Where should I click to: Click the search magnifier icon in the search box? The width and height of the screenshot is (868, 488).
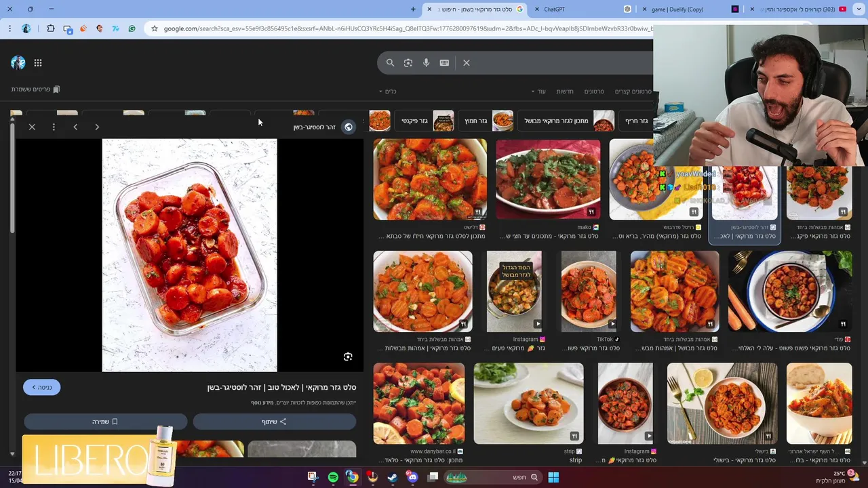[x=390, y=62]
